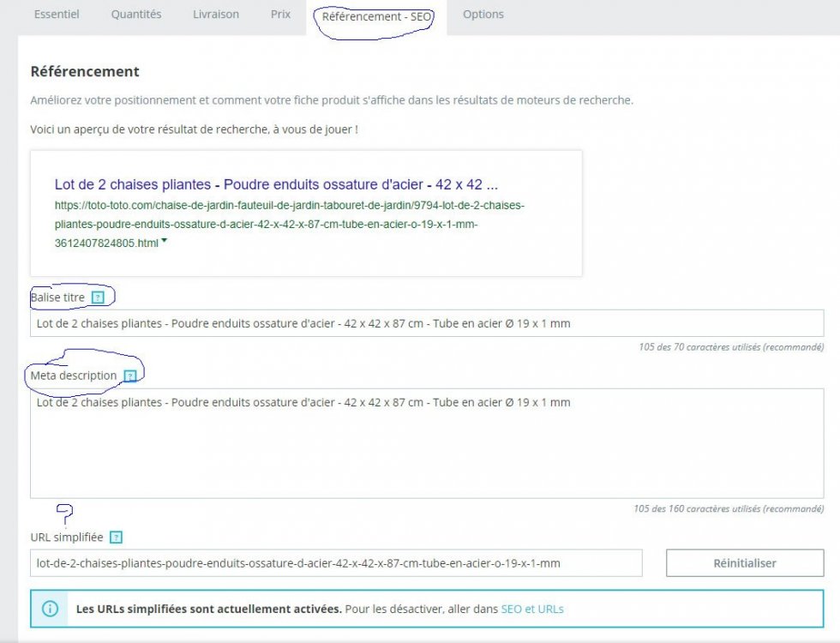Focus the Meta description textarea

click(427, 444)
